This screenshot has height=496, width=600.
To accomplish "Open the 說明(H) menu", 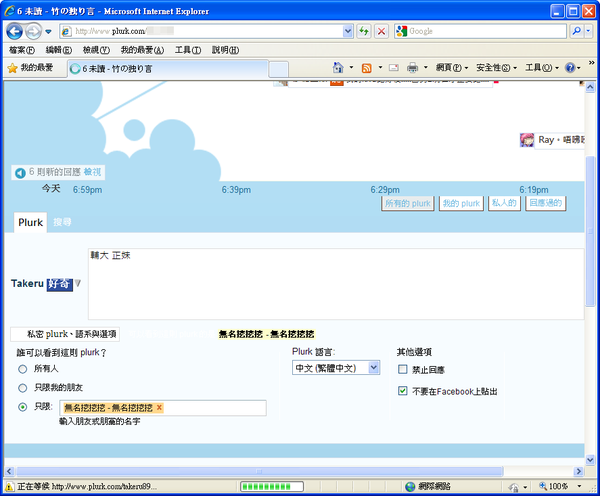I will point(225,50).
